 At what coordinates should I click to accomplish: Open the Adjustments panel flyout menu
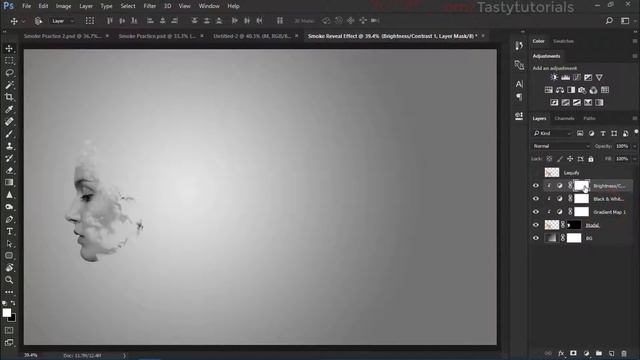point(635,56)
